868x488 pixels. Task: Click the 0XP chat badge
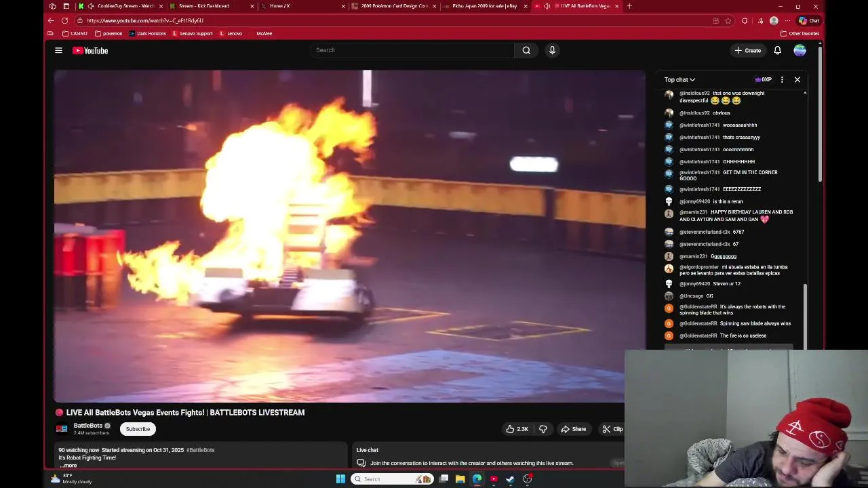click(x=764, y=80)
